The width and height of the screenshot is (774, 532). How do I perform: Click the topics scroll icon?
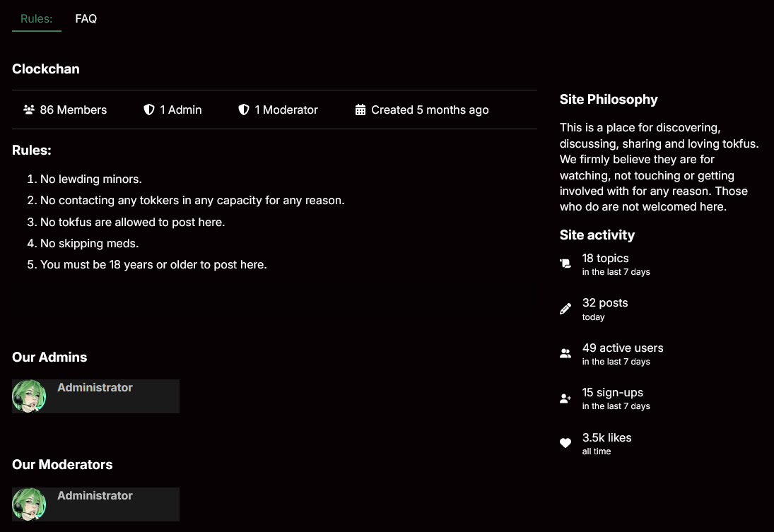(565, 264)
